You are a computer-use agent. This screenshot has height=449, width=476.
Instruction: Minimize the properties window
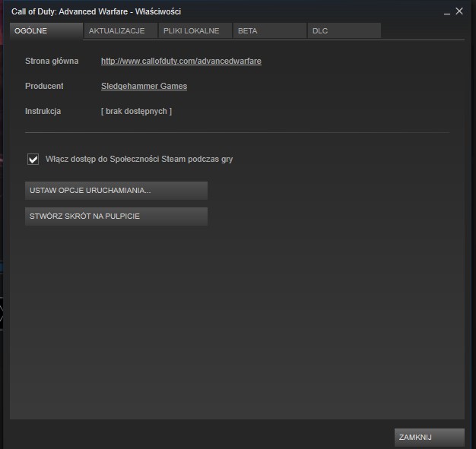[x=447, y=12]
